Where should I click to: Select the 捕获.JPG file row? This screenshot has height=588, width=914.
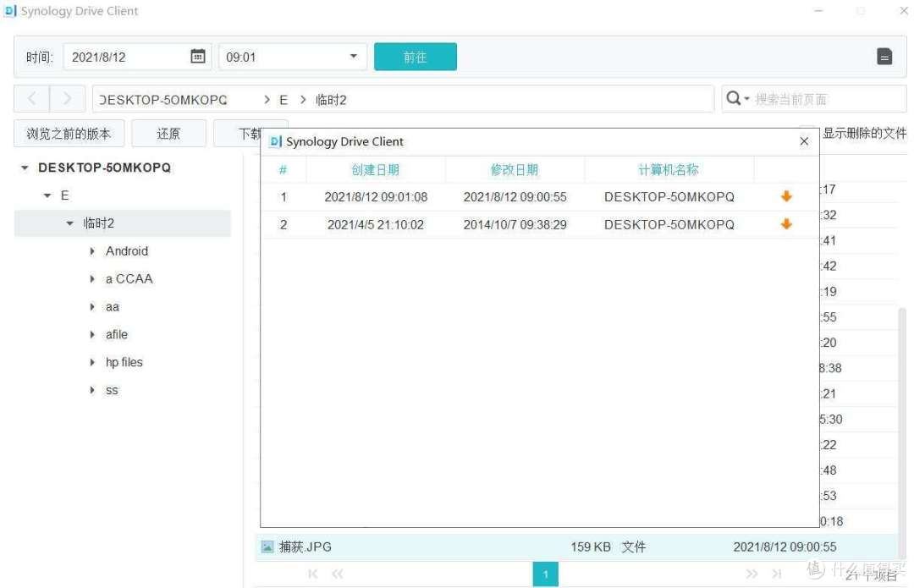[576, 547]
